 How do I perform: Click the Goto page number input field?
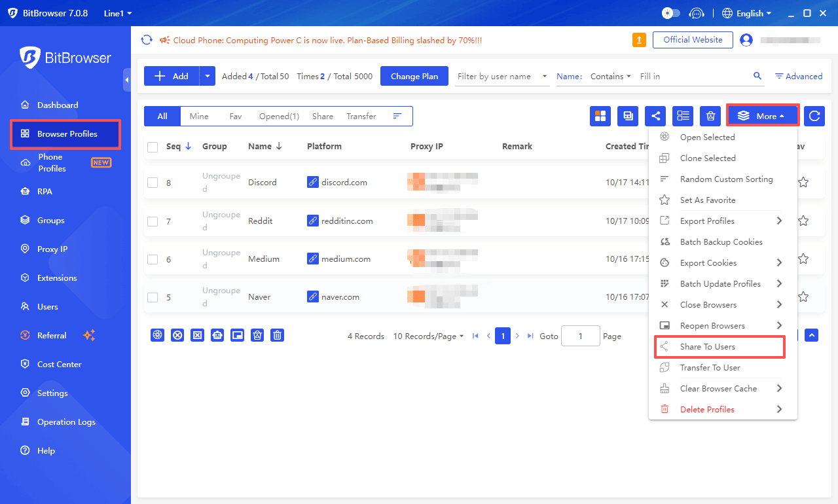point(580,336)
